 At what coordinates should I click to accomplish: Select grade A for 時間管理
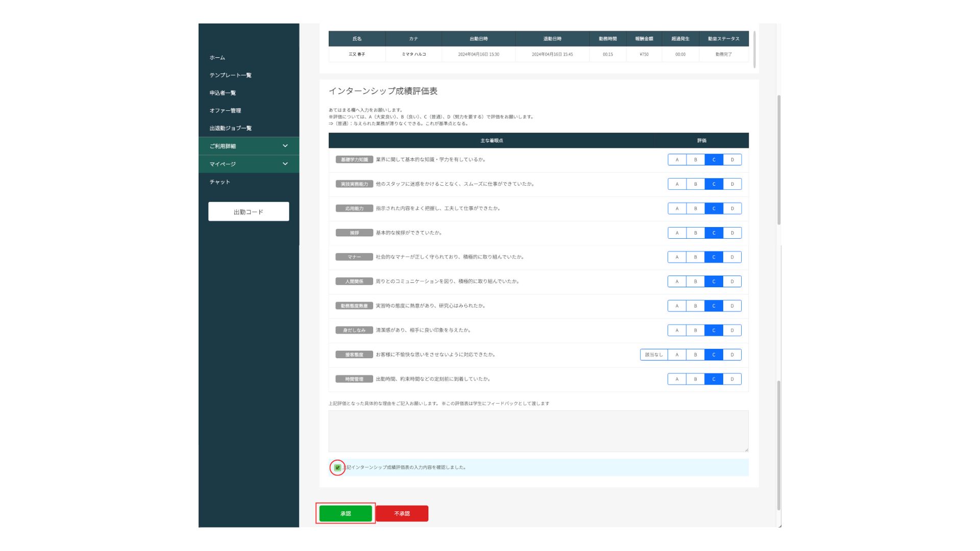click(x=677, y=379)
